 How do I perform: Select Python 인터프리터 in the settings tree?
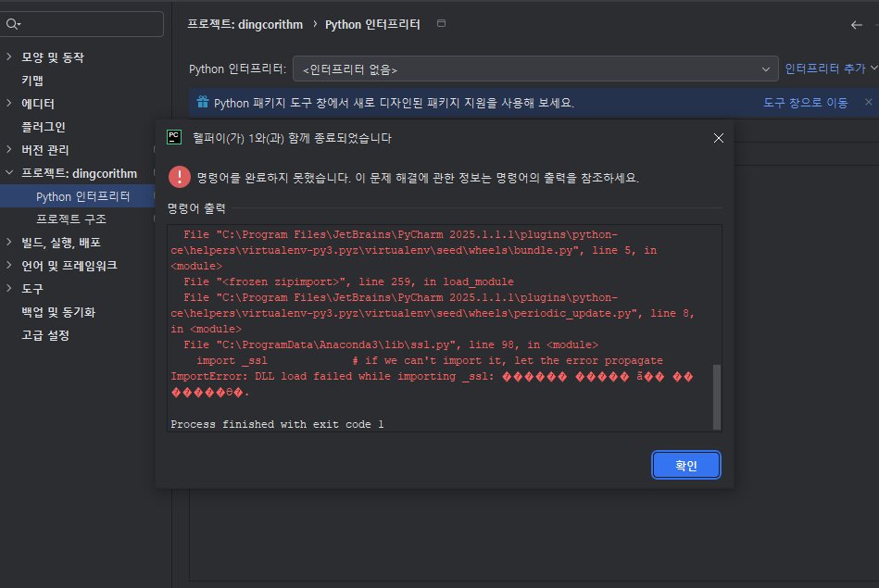click(x=83, y=196)
